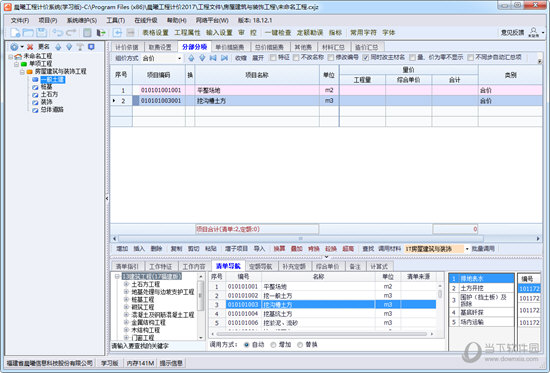Toggle the 量、价为零不显示 checkbox

(412, 58)
